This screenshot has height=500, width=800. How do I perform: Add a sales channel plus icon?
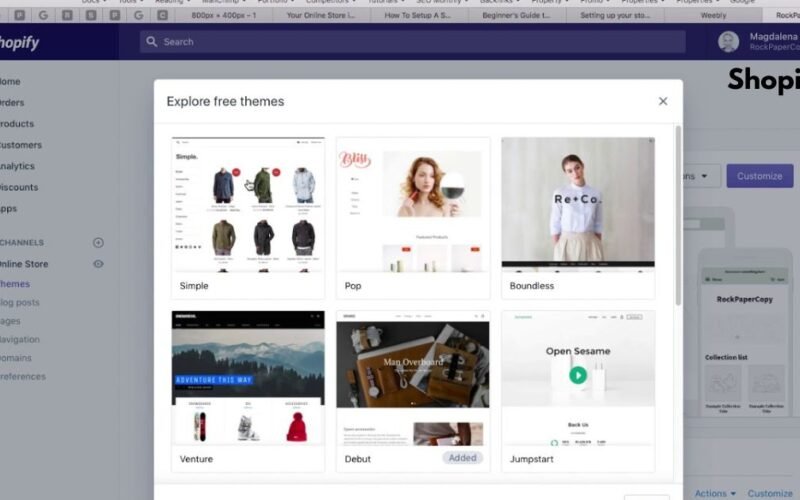click(98, 243)
